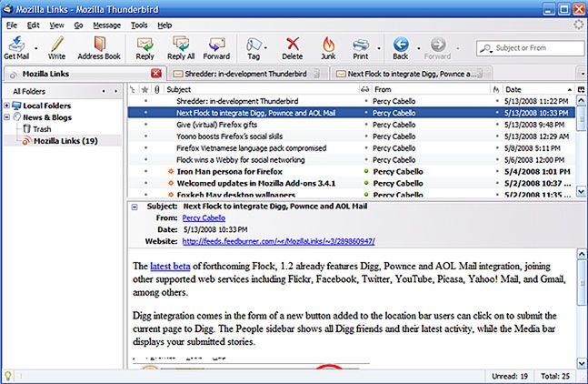
Task: Toggle read dot of Firefox Vietnamese message
Action: coord(366,148)
